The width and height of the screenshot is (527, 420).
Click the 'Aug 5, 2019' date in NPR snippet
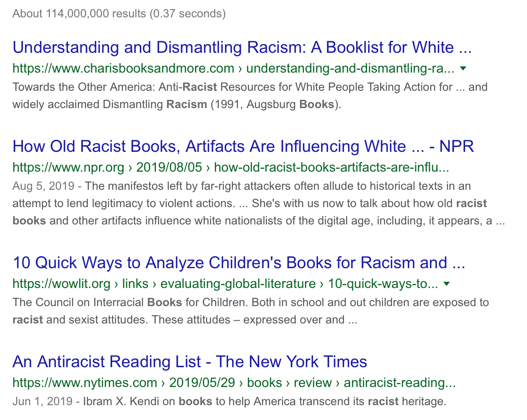click(43, 186)
